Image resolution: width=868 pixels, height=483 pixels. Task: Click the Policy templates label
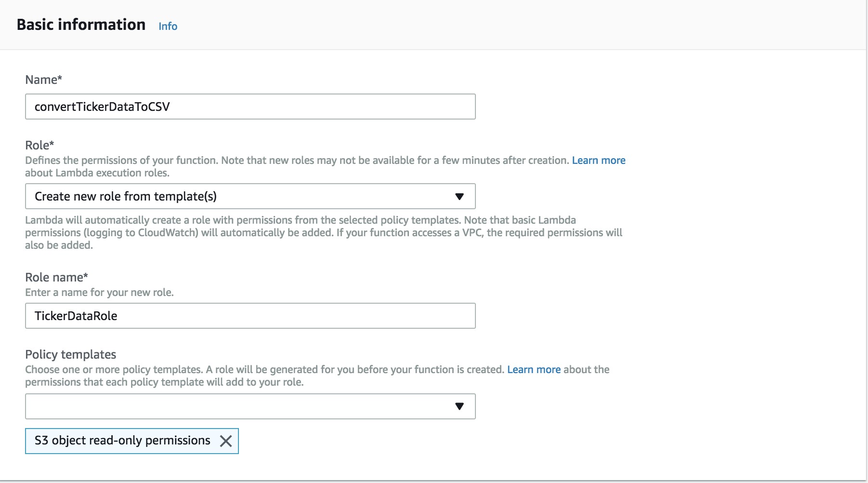[x=70, y=354]
